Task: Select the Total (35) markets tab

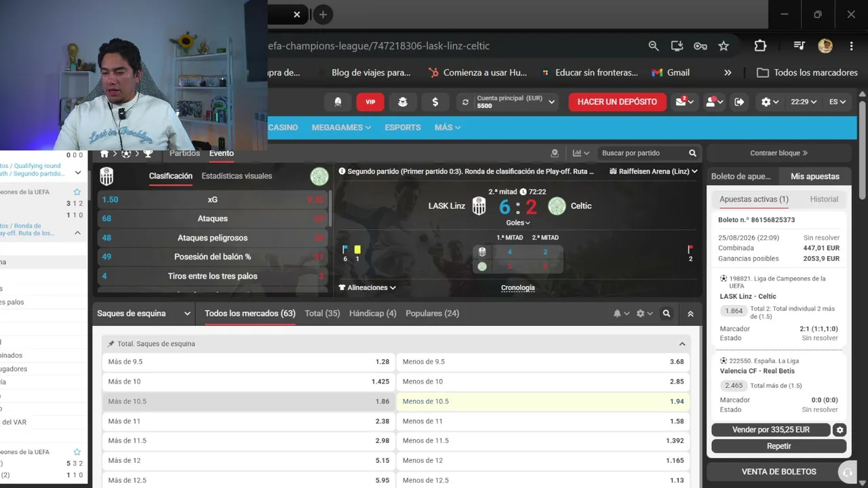Action: [x=322, y=314]
